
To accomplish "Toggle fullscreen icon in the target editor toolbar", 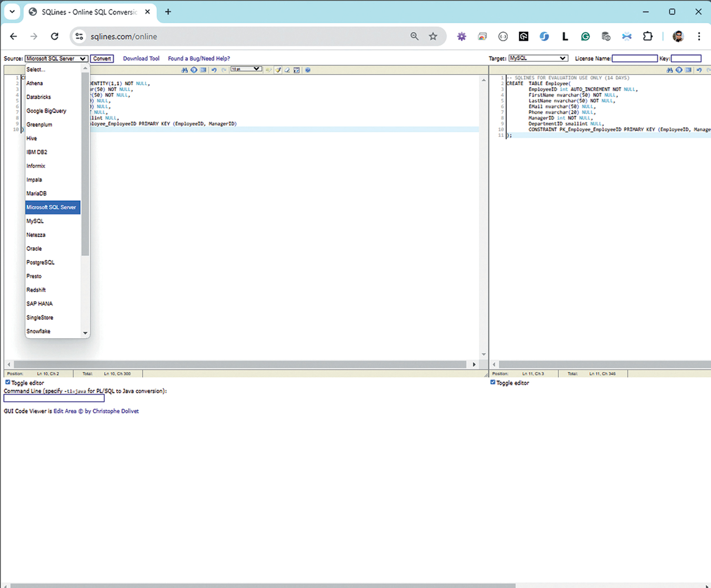I will coord(688,70).
